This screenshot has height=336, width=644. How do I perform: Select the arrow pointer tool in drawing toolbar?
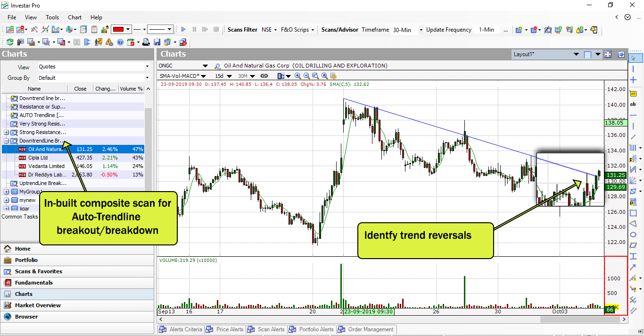(x=636, y=58)
